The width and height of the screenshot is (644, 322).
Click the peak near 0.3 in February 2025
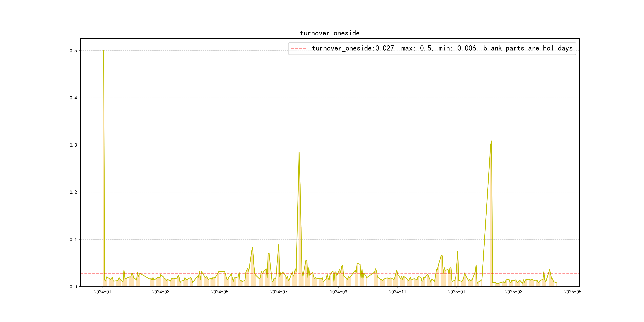492,141
